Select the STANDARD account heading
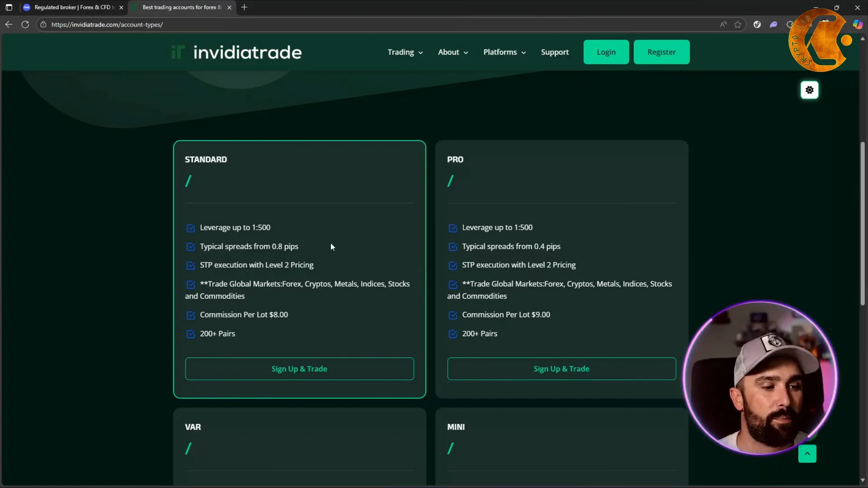Viewport: 868px width, 488px height. 206,160
